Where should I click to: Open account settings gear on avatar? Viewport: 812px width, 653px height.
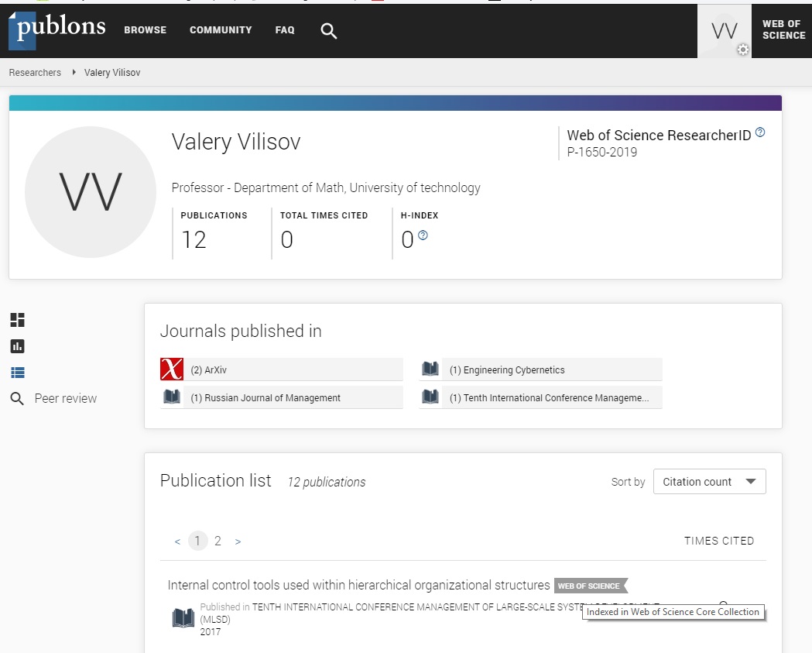tap(742, 50)
